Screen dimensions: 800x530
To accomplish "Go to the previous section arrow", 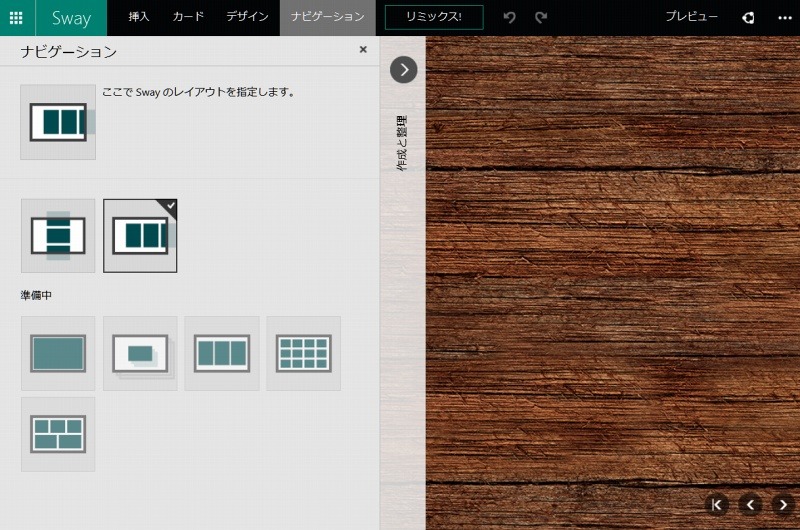I will [750, 505].
